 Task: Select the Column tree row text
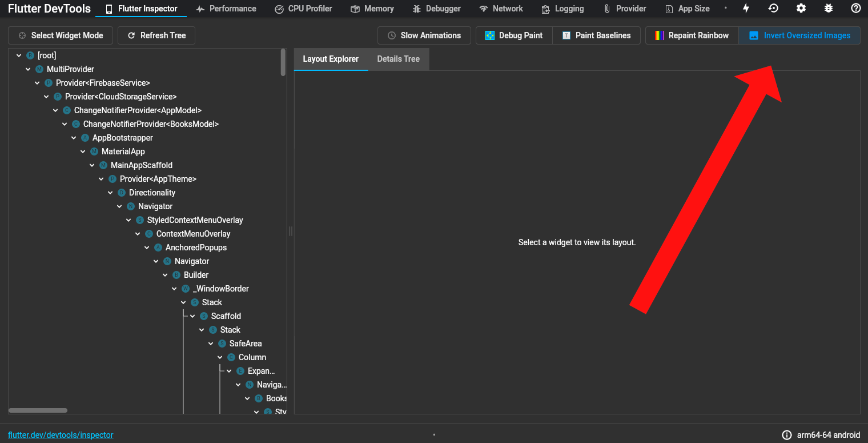tap(252, 357)
